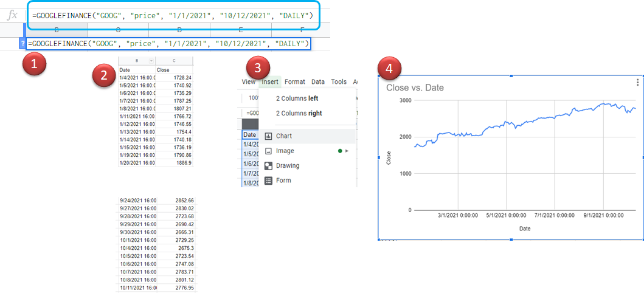Viewport: 644px width, 293px height.
Task: Click the fx function icon
Action: click(x=13, y=15)
